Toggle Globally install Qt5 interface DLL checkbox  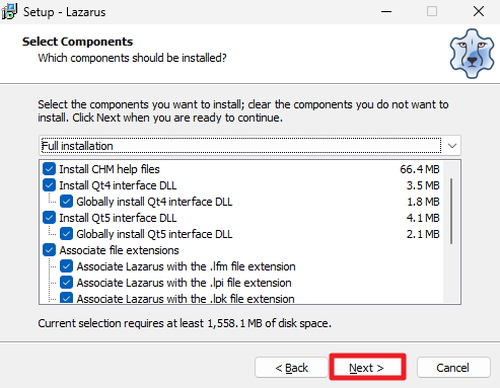[x=66, y=234]
